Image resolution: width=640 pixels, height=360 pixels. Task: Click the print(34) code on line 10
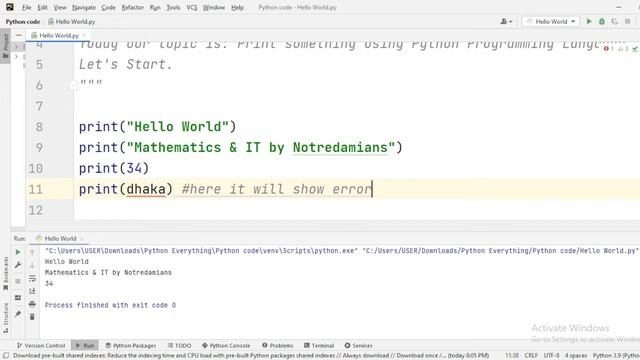pos(114,168)
